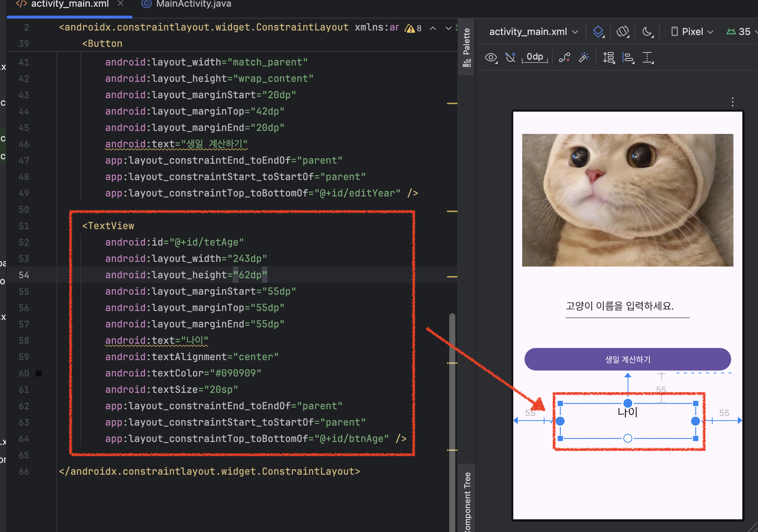This screenshot has width=758, height=532.
Task: Open the Guidelines tool icon
Action: coord(648,58)
